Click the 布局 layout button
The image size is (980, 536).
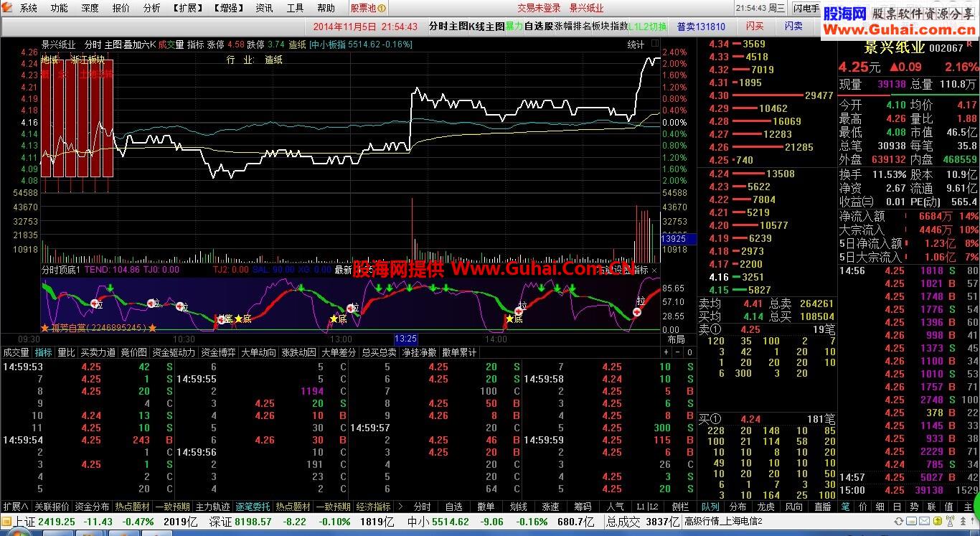point(676,339)
